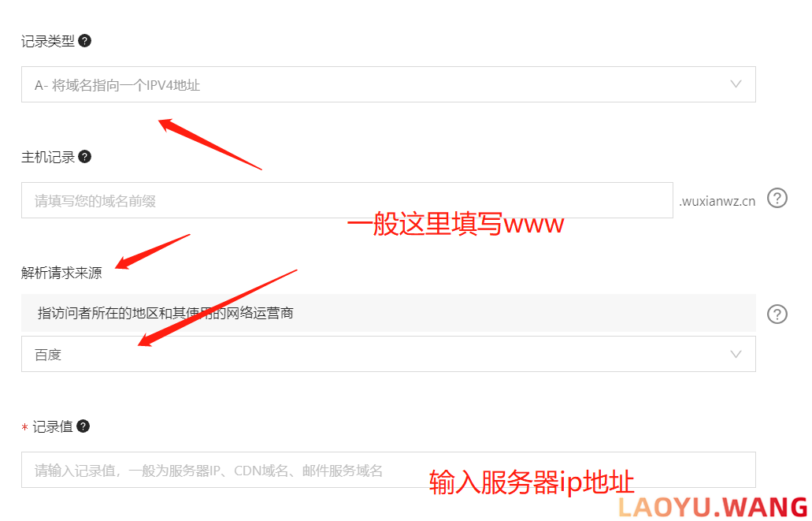Open the outlined question icon after .wuxianwz.cn

coord(777,198)
